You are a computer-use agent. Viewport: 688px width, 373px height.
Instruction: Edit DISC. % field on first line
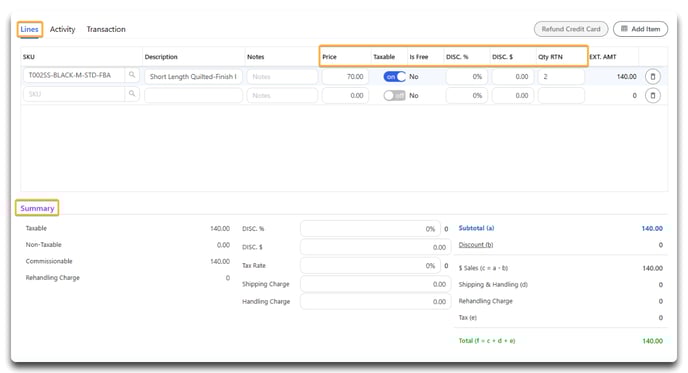point(467,76)
